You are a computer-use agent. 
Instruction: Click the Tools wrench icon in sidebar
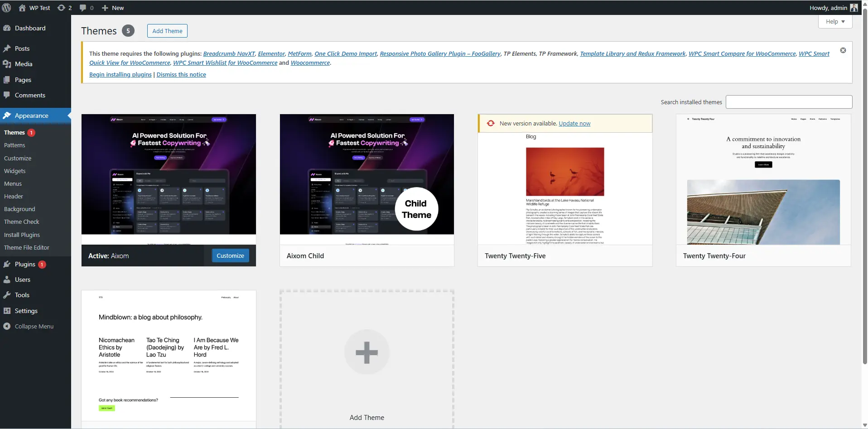7,295
